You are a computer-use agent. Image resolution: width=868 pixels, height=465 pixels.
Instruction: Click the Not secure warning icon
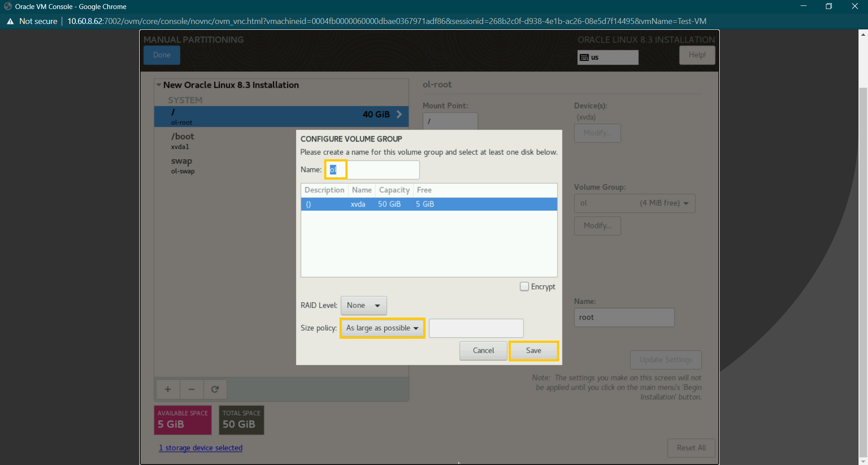(10, 21)
